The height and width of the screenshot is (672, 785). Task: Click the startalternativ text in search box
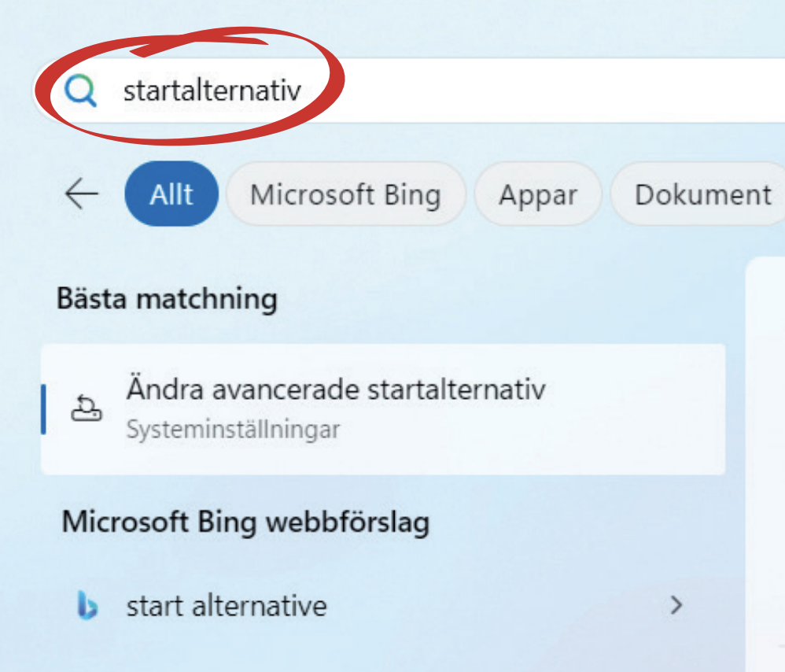tap(212, 92)
